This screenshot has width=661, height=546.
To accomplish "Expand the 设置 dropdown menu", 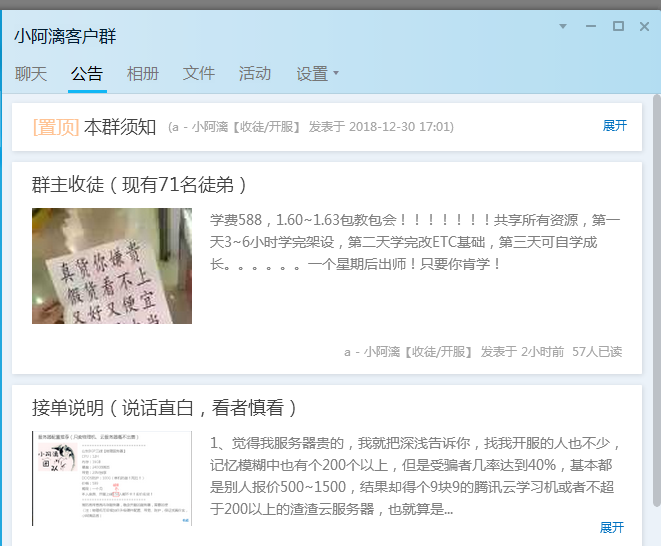I will click(x=317, y=73).
